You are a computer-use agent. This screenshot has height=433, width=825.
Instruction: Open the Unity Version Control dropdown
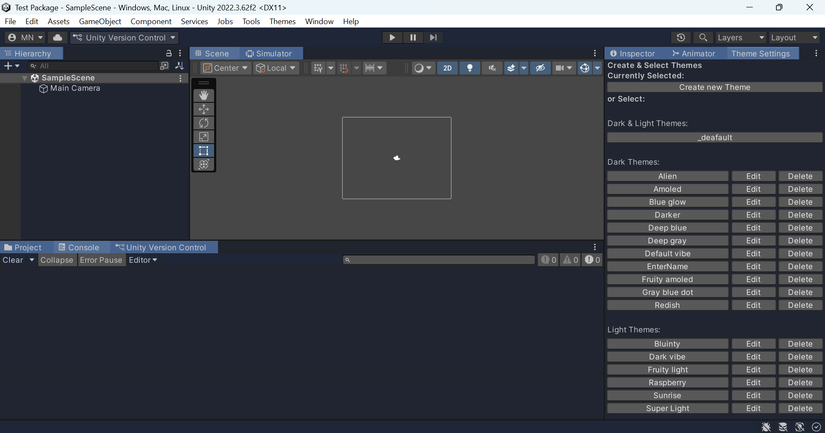[x=124, y=37]
